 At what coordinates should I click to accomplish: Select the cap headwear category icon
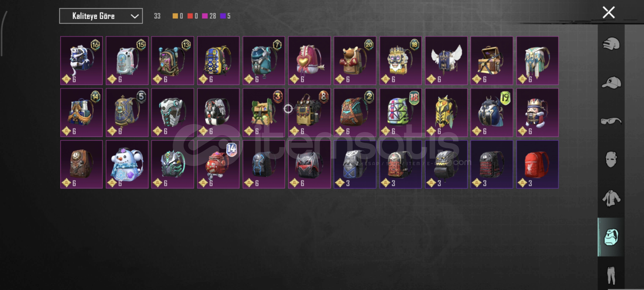(611, 82)
